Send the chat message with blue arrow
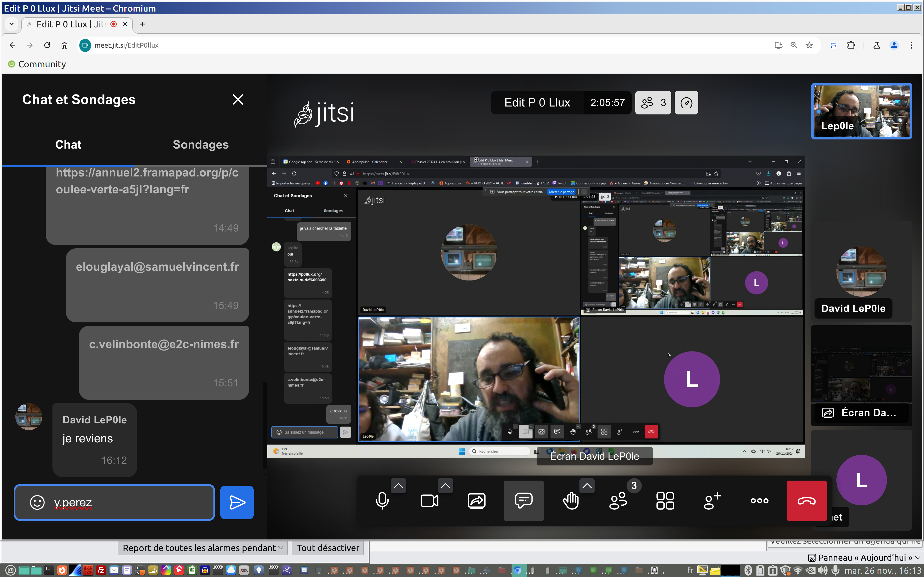Screen dimensions: 924x577 tap(237, 502)
